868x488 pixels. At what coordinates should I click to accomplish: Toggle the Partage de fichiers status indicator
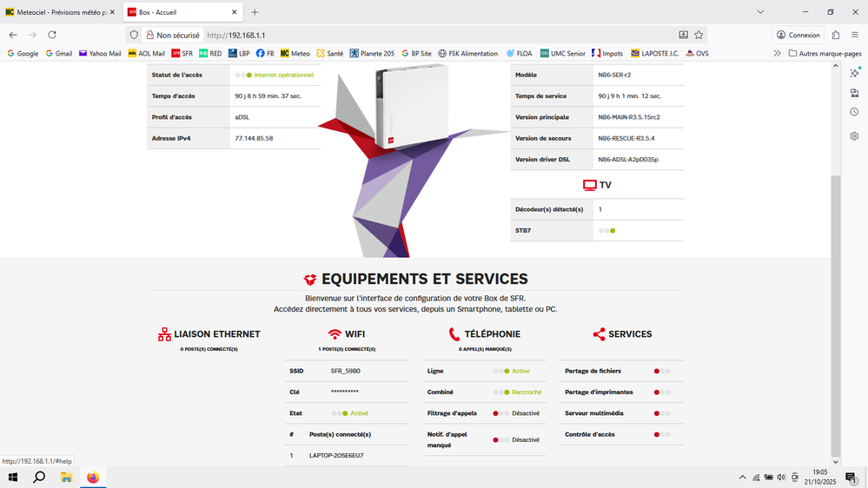tap(662, 371)
